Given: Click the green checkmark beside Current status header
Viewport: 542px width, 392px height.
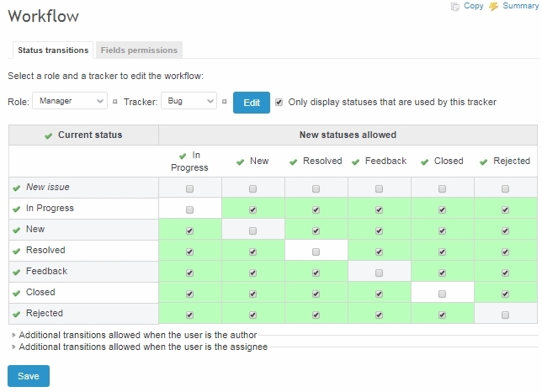Looking at the screenshot, I should [x=49, y=135].
